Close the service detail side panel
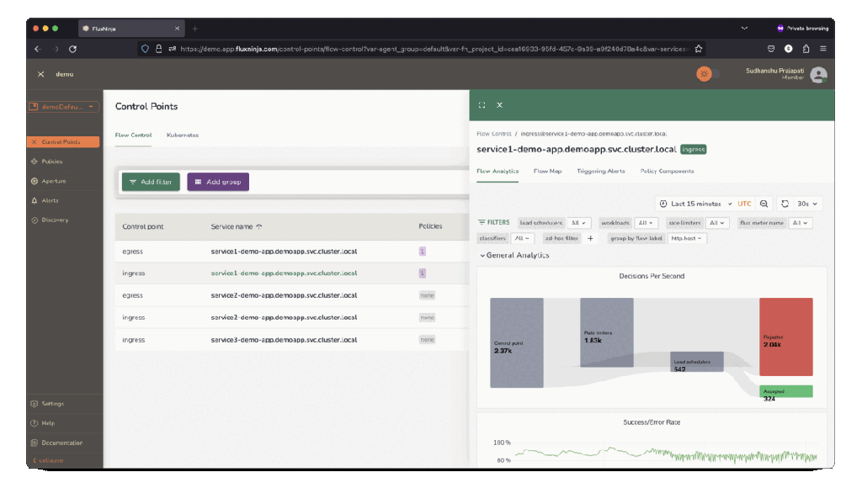The image size is (862, 504). (x=499, y=105)
